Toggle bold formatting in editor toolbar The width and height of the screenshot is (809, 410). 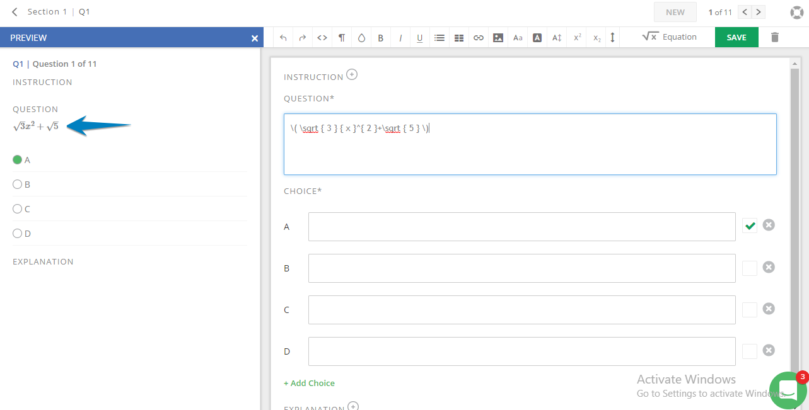(380, 38)
